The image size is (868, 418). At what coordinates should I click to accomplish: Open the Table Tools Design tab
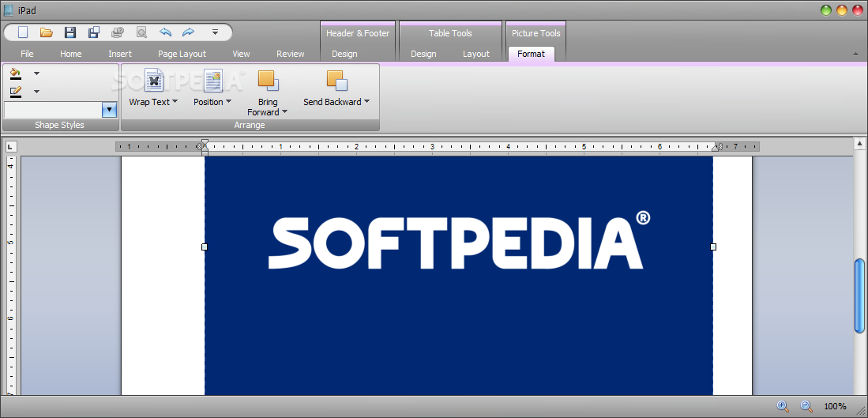point(423,54)
